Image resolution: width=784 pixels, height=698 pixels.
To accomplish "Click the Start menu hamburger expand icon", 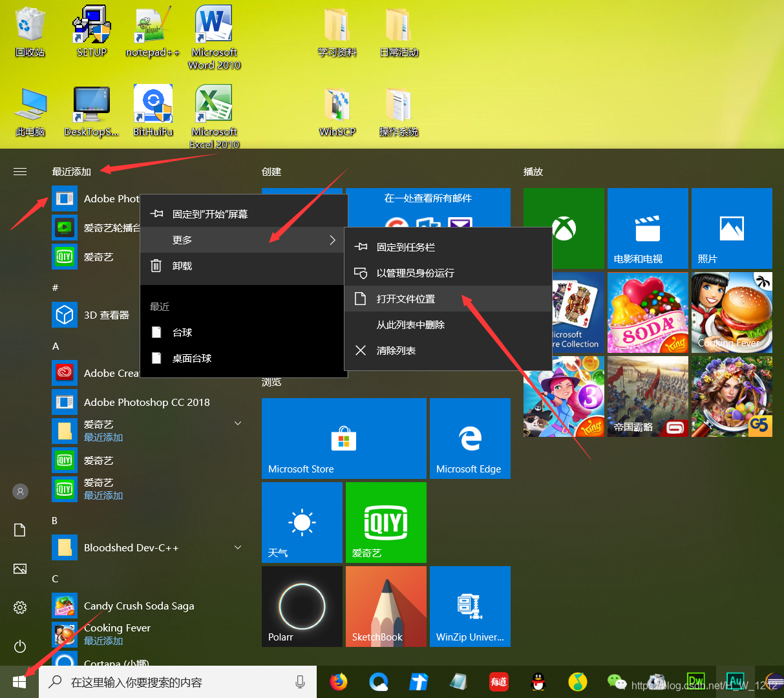I will pos(20,171).
